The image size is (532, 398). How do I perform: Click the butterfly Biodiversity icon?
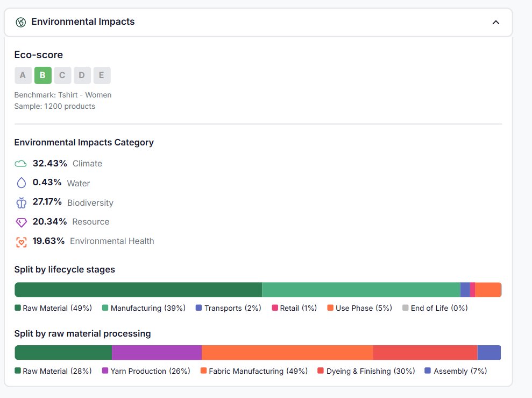click(21, 203)
